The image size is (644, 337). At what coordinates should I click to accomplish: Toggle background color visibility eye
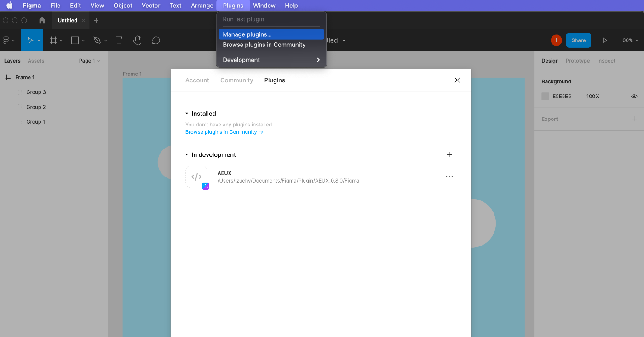634,97
